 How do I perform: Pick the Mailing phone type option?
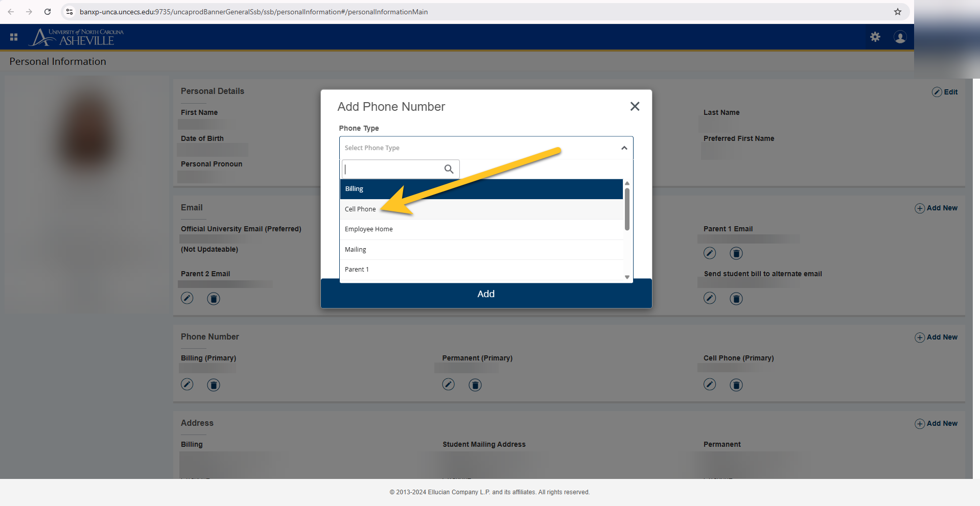356,250
